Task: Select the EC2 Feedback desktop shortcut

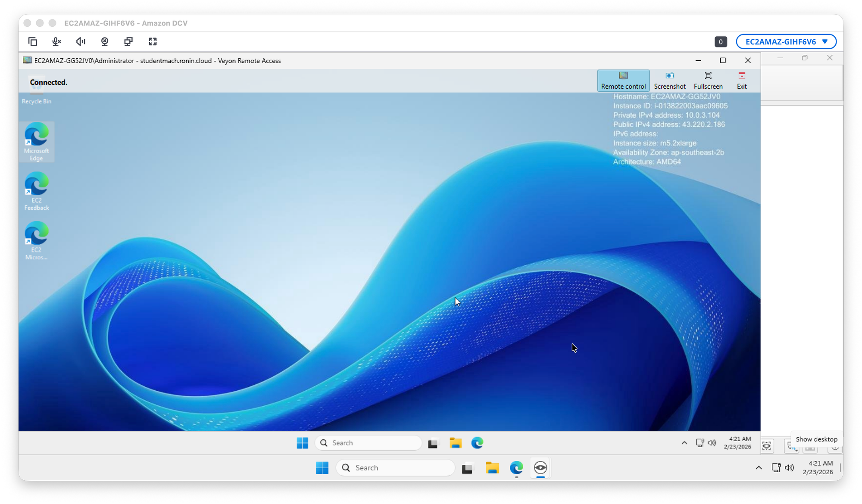Action: 37,191
